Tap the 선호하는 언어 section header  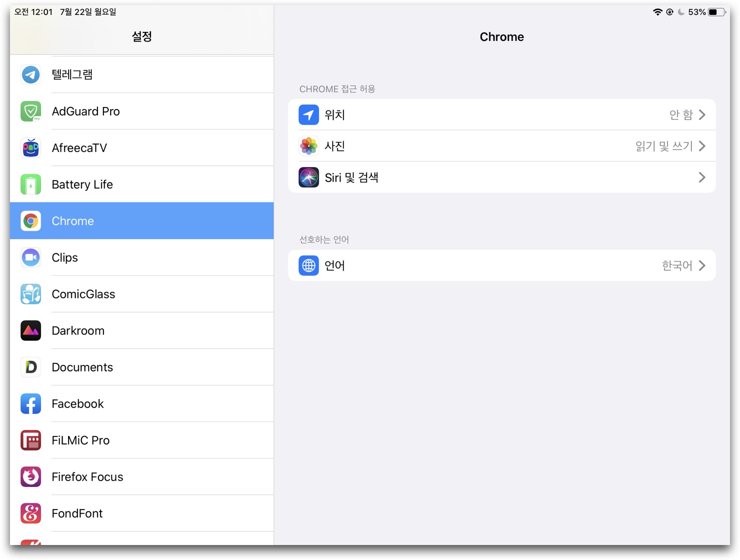tap(324, 239)
